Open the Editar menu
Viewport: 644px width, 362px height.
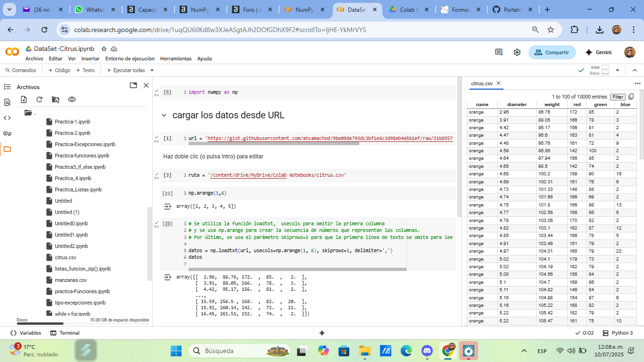point(56,58)
